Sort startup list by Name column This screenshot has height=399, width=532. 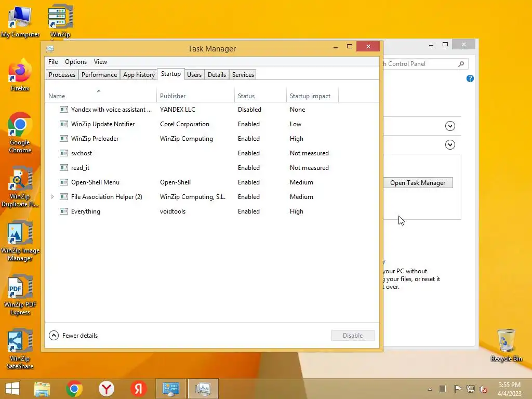101,96
